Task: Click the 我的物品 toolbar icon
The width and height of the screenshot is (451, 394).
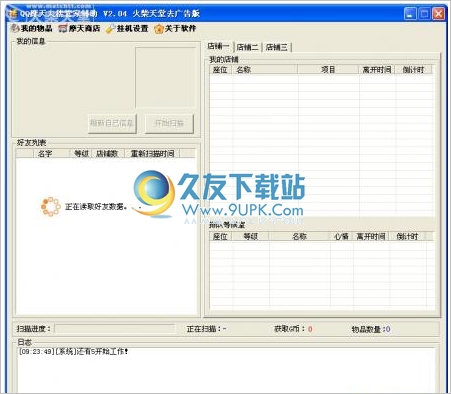Action: coord(15,29)
